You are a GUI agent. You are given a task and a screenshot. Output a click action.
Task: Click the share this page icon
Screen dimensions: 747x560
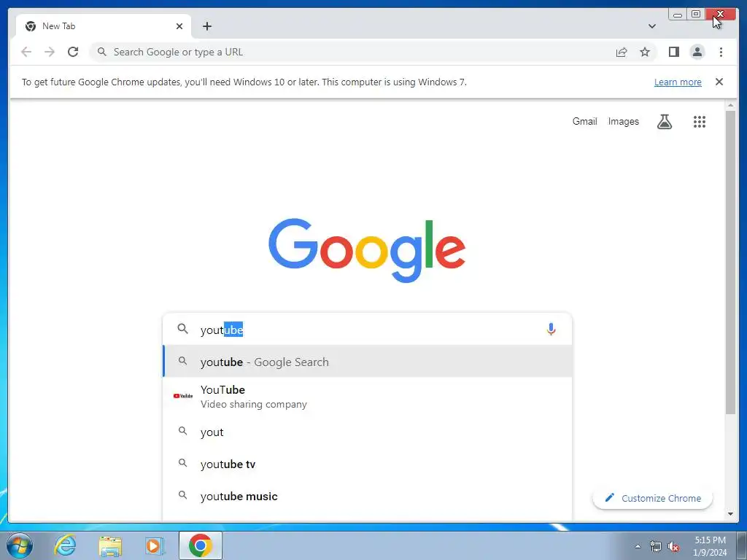point(622,52)
